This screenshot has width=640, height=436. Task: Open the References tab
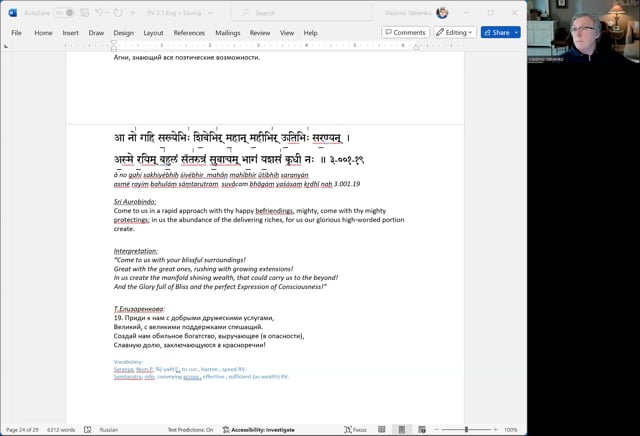189,33
